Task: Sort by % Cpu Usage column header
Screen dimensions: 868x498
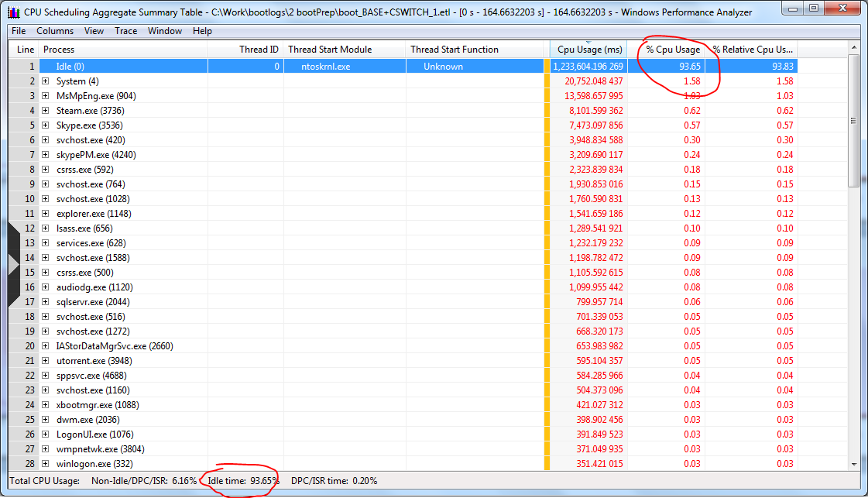Action: (672, 50)
